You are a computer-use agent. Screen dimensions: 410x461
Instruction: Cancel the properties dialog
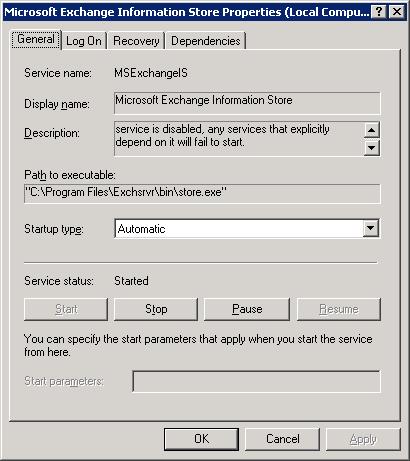click(283, 439)
